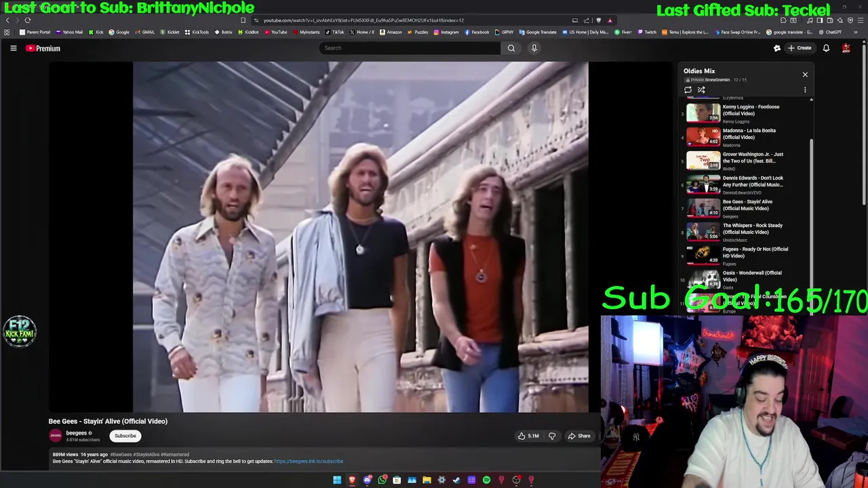Like the Bee Gees video
The width and height of the screenshot is (868, 488).
pos(528,436)
